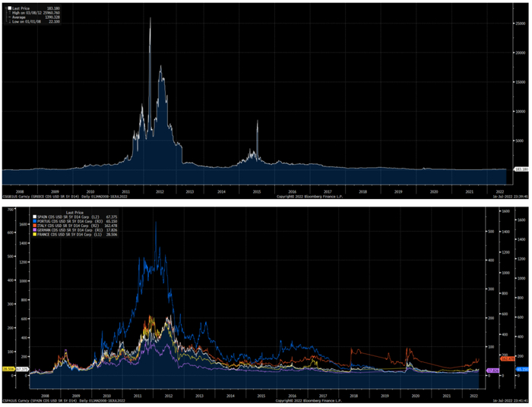
Task: Click the white SPAIN CDS legend swatch
Action: coord(35,217)
